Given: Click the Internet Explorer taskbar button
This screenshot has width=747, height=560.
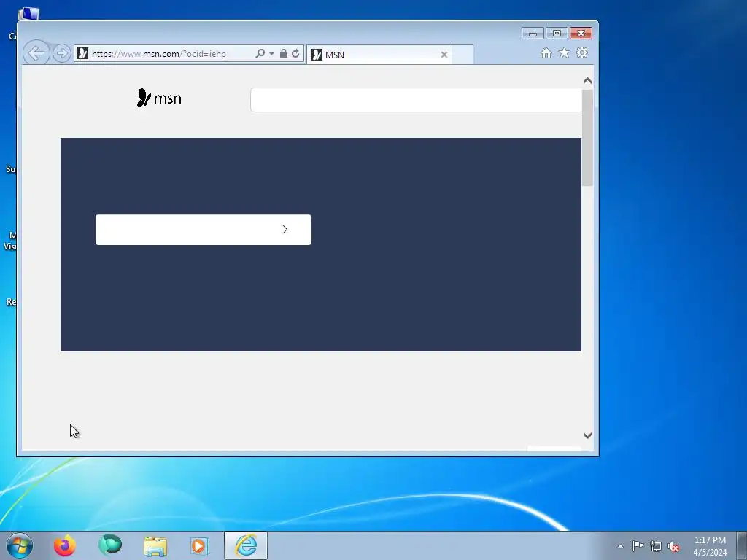Looking at the screenshot, I should pos(246,545).
